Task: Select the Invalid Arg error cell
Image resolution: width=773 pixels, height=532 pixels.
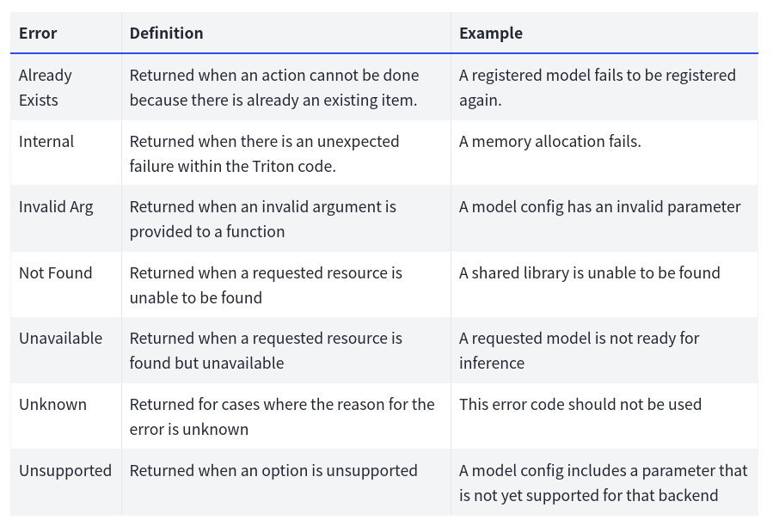Action: (56, 207)
